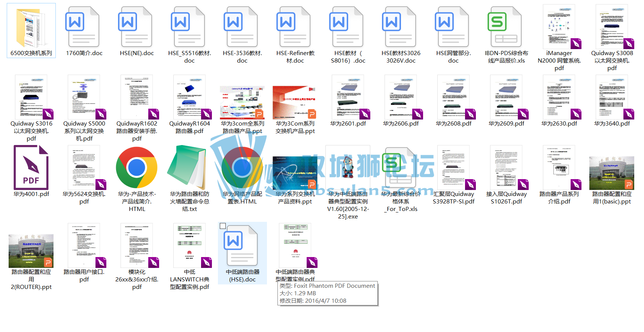Click the file name 华为2608.pdf
This screenshot has height=332, width=644.
453,124
